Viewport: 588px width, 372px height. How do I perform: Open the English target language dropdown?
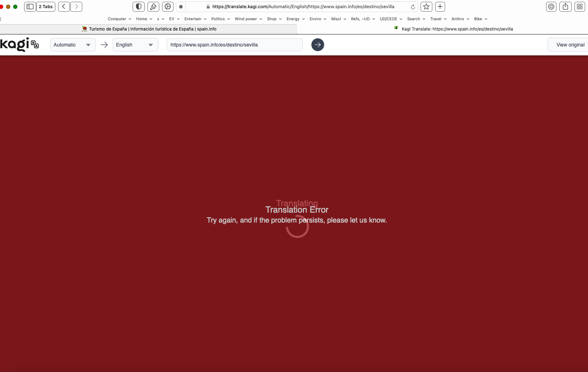135,45
